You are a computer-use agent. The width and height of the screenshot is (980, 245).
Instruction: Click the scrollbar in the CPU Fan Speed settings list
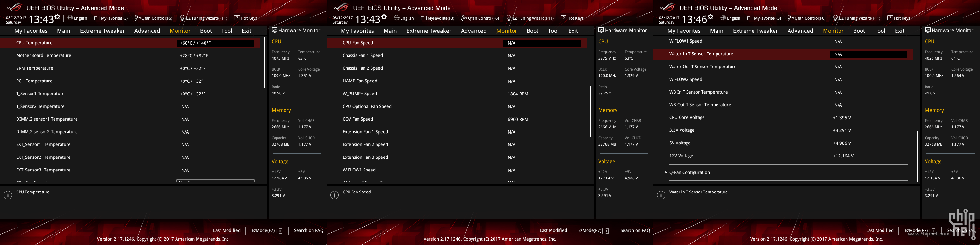point(590,111)
